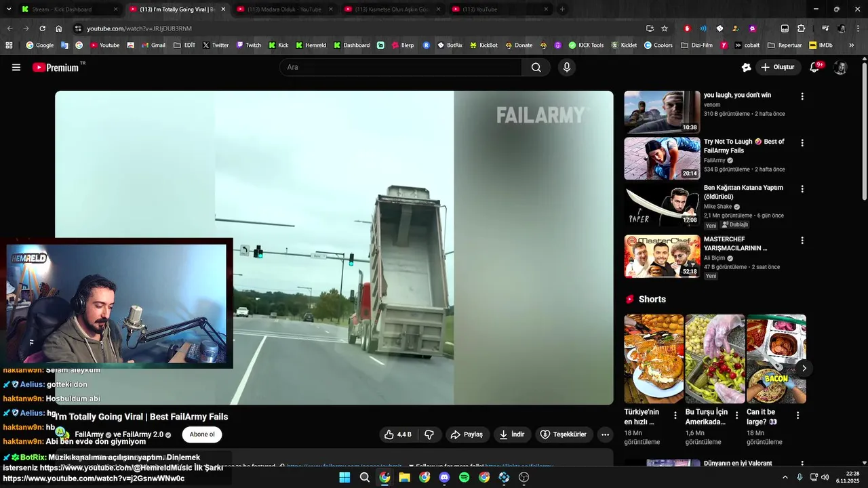
Task: Open options for 'Ben Kağıttan Katana Yaptım'
Action: [x=802, y=189]
